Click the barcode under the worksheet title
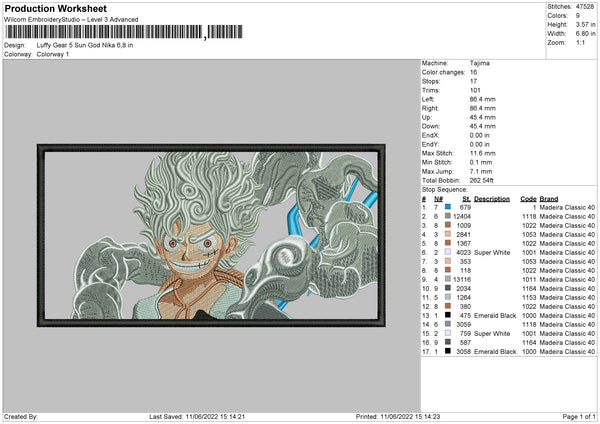 124,32
